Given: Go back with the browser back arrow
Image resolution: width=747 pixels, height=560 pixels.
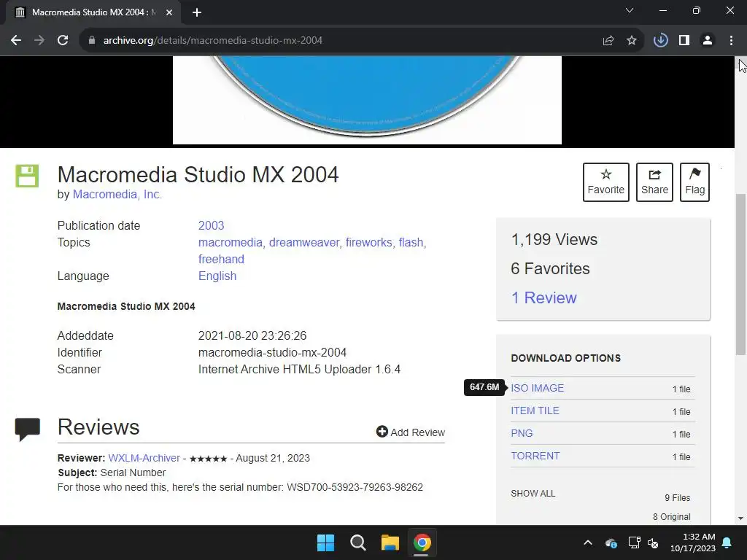Looking at the screenshot, I should coord(16,41).
